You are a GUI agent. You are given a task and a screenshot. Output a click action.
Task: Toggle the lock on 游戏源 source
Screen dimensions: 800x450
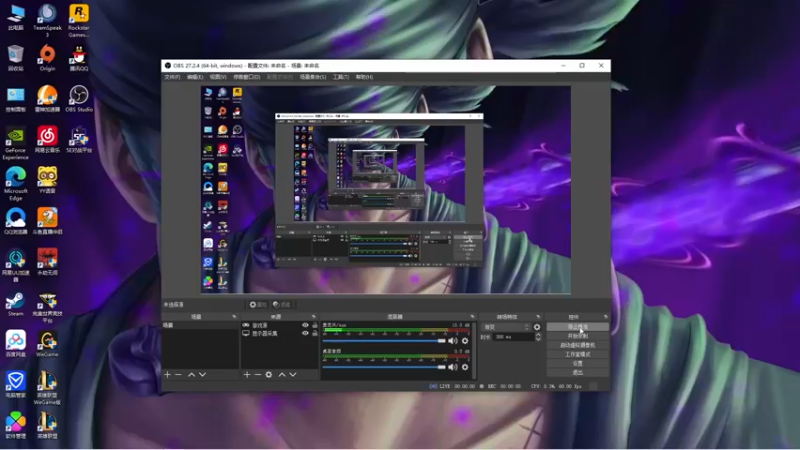pyautogui.click(x=315, y=325)
